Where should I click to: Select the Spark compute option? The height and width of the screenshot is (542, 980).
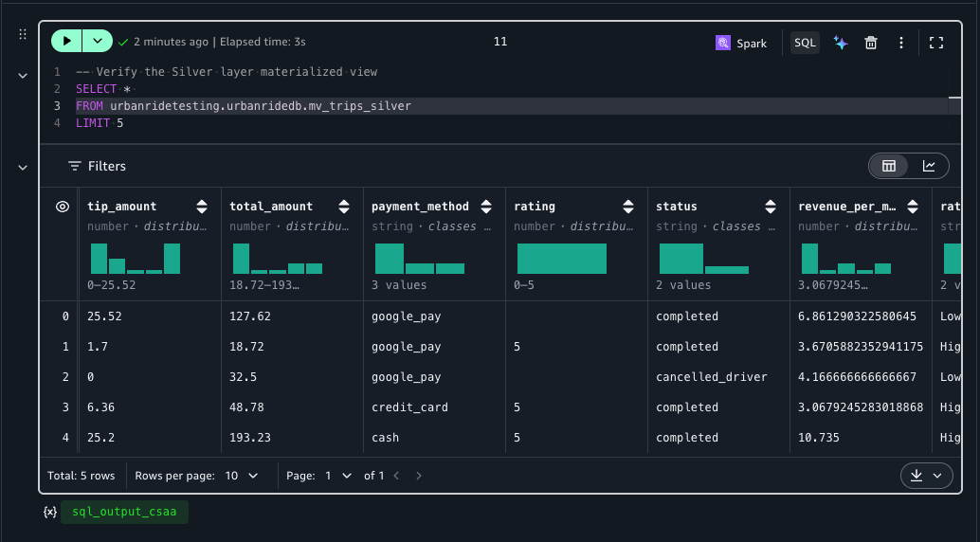pos(741,44)
